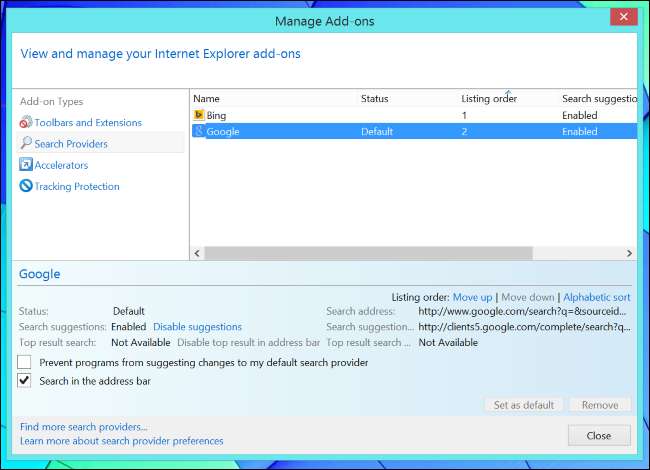Select the Bing row name
Screen dimensions: 650x470
[x=216, y=115]
